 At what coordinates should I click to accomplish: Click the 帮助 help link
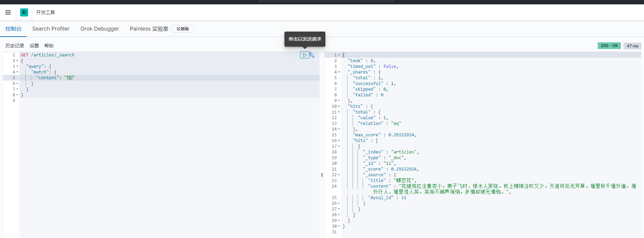(49, 46)
